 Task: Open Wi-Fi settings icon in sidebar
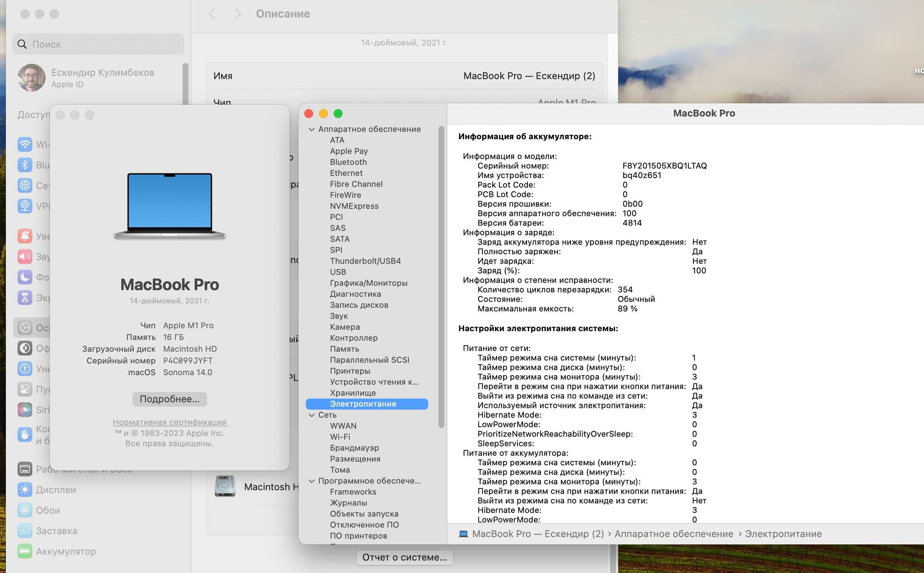point(25,144)
